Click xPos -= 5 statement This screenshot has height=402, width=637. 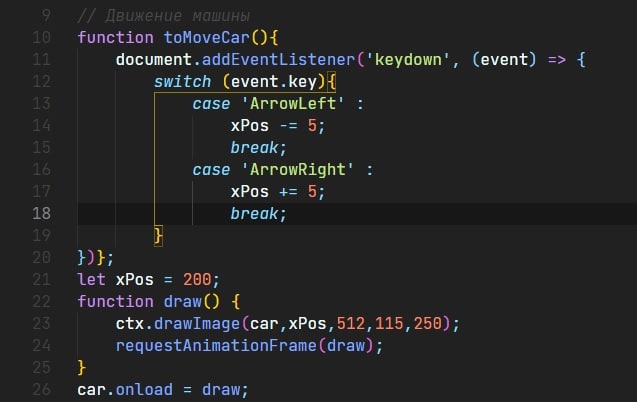(278, 125)
